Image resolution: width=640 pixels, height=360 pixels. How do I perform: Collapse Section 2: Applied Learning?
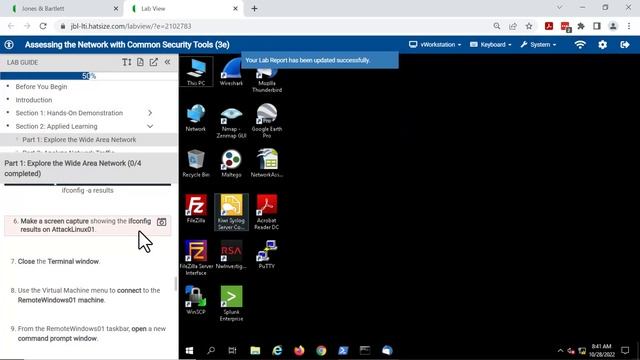coord(150,127)
